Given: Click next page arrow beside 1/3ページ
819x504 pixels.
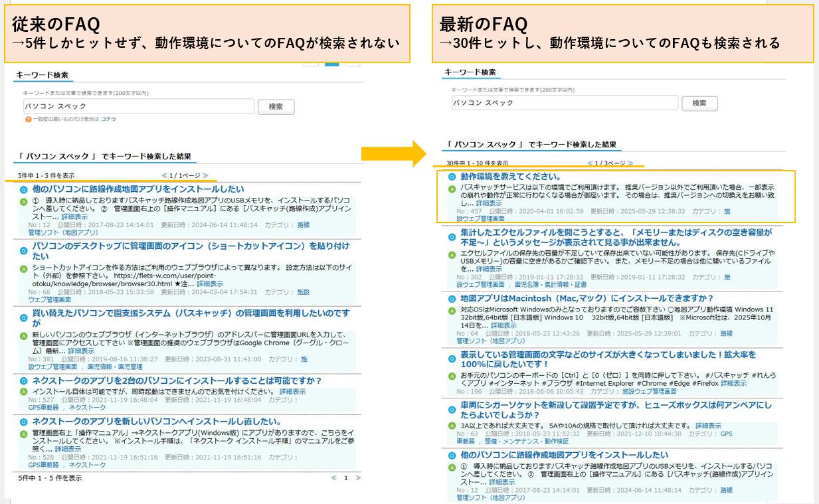Looking at the screenshot, I should [629, 163].
